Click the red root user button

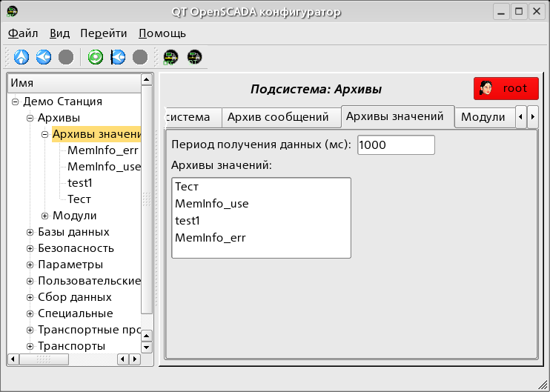506,88
